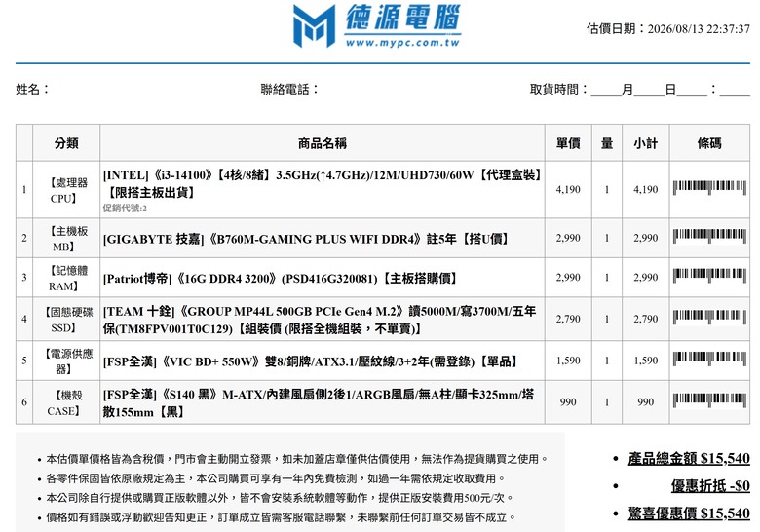Click the 驚喜優惠價 $15,540 final price
760x532 pixels.
point(689,513)
